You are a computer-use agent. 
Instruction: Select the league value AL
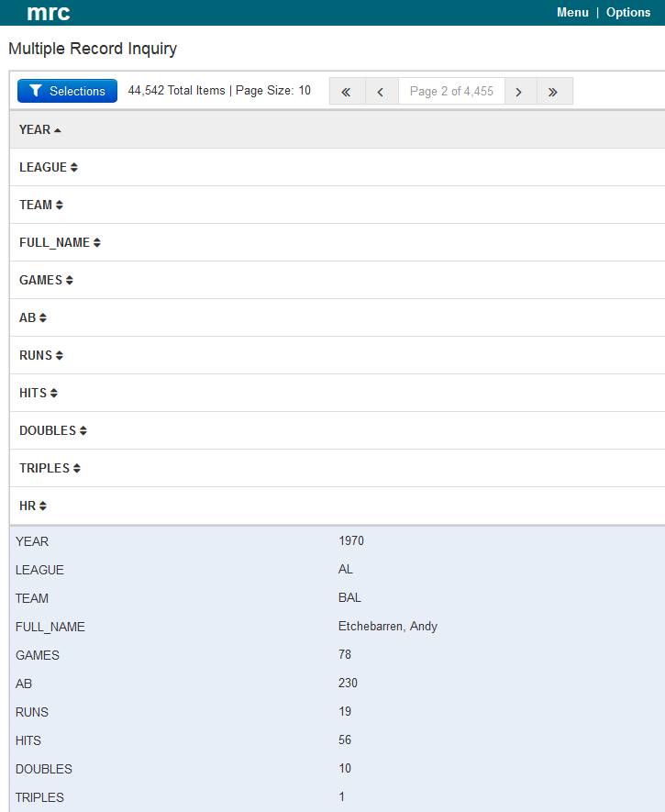345,569
